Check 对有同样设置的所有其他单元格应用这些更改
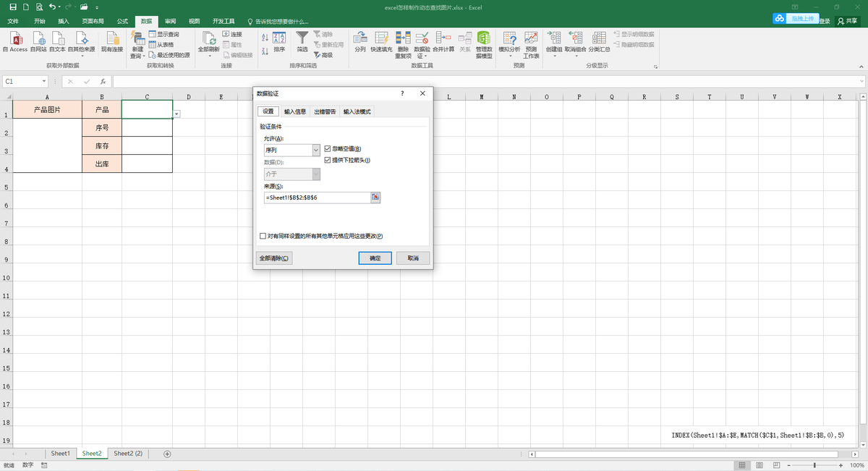Screen dimensions: 868x471 tap(263, 236)
